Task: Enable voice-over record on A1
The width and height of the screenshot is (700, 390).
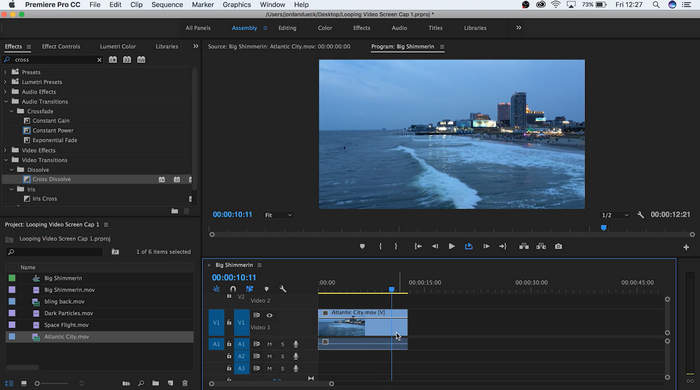Action: (296, 344)
